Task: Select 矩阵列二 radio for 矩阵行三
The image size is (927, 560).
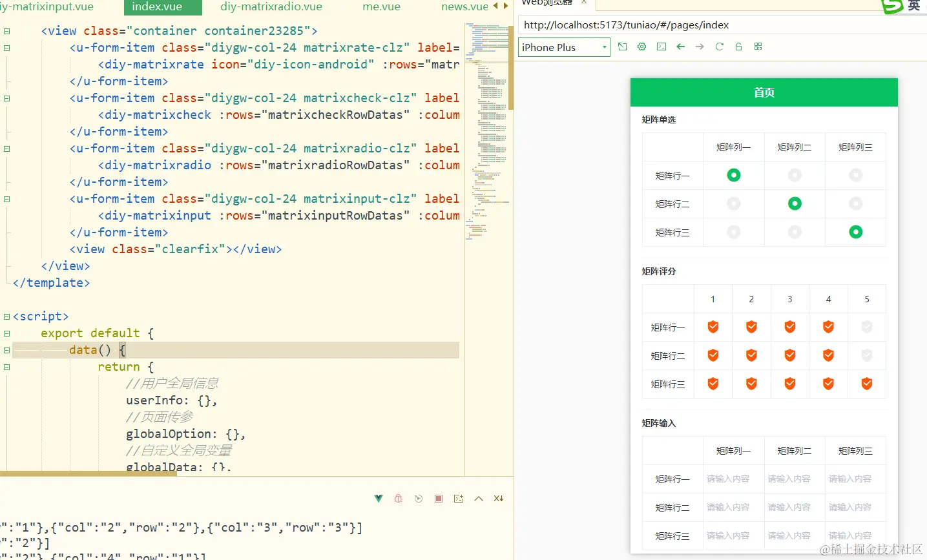Action: coord(795,232)
